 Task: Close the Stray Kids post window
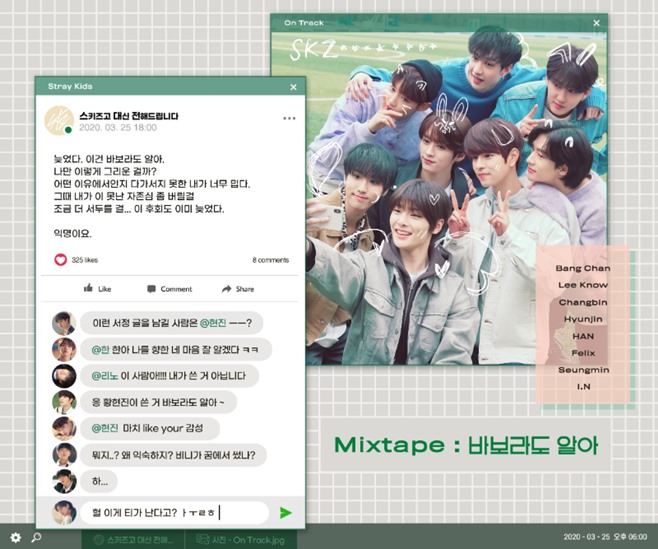(x=293, y=87)
